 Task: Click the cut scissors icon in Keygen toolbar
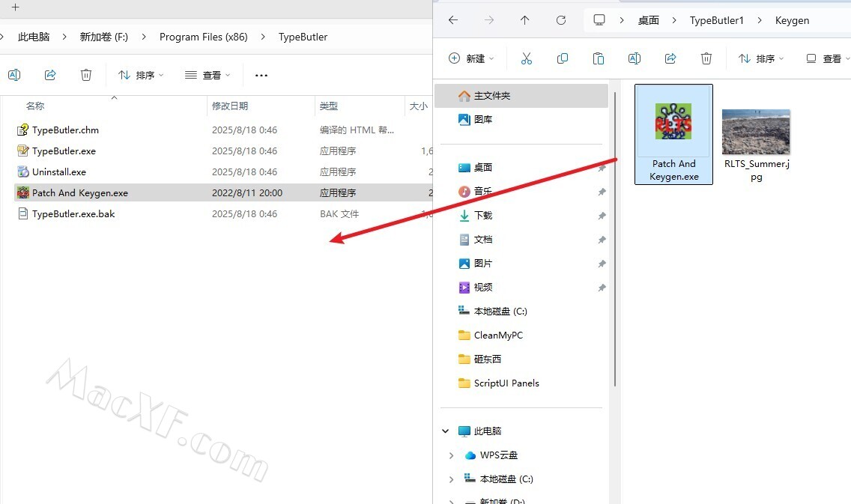[x=527, y=58]
